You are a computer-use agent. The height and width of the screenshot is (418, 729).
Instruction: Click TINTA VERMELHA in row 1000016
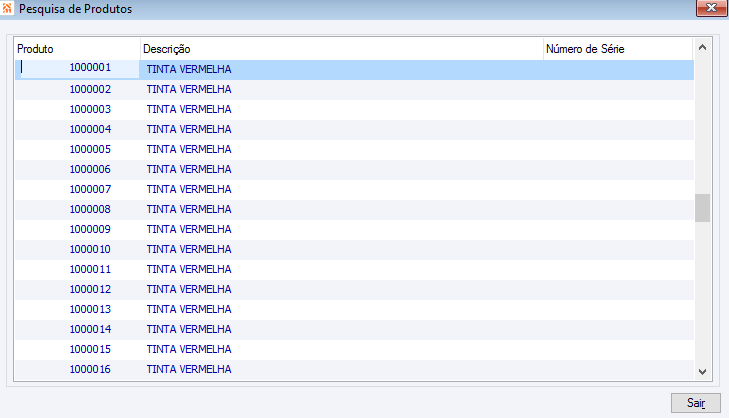pyautogui.click(x=189, y=369)
